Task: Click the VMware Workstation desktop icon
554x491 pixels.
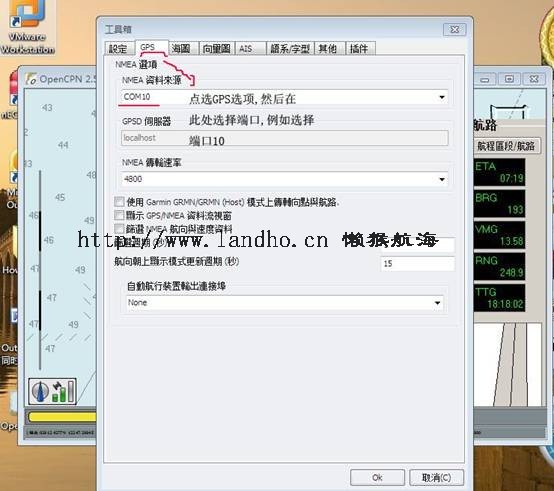Action: click(27, 28)
